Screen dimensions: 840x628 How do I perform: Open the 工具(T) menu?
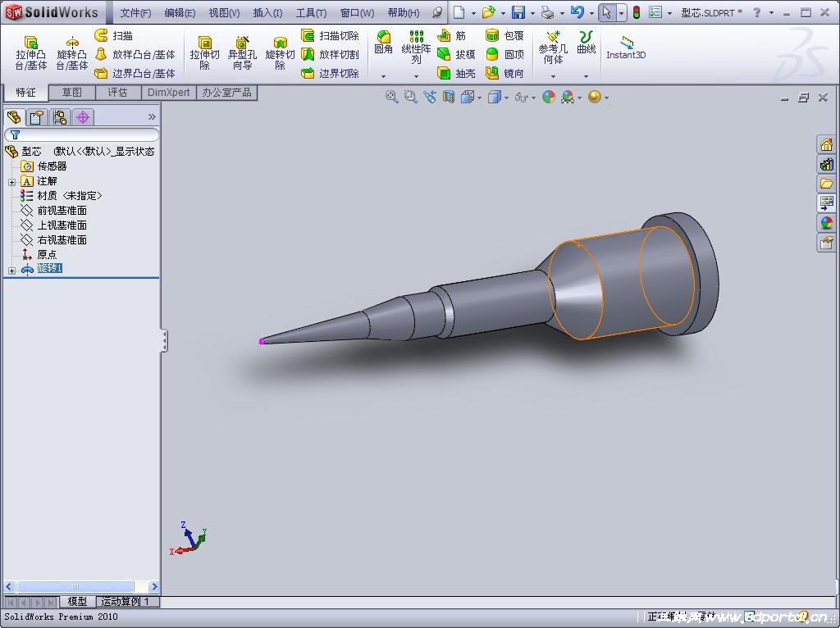[x=311, y=13]
